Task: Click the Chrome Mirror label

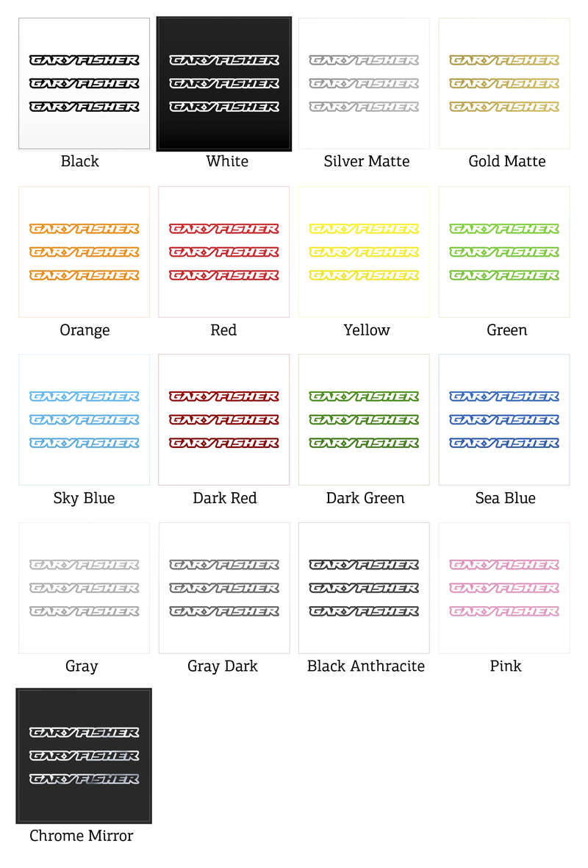Action: [x=82, y=836]
